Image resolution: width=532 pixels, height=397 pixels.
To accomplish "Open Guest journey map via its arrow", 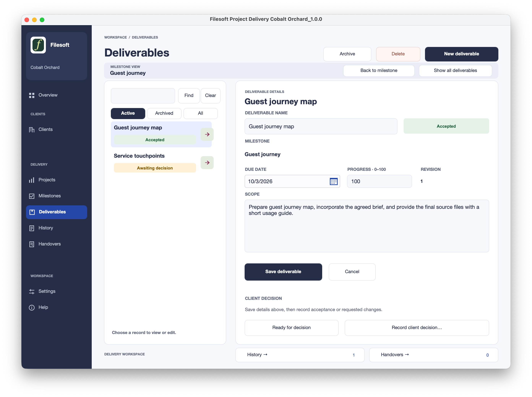I will pos(207,135).
